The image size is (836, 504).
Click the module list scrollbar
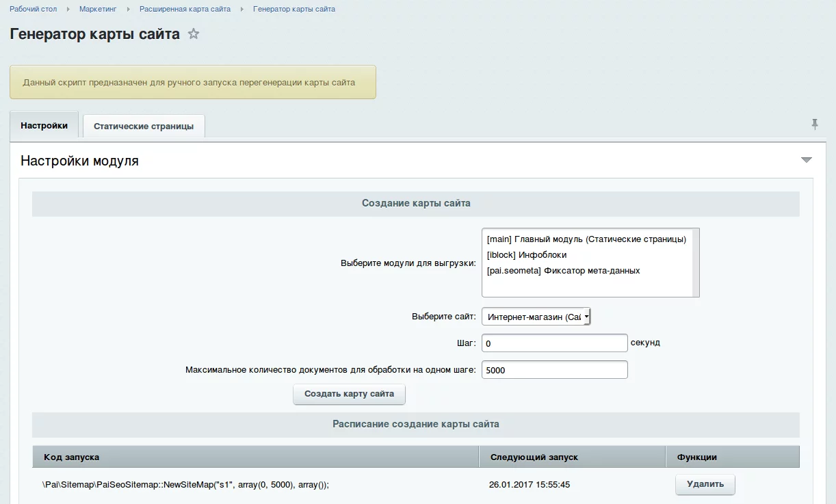695,263
